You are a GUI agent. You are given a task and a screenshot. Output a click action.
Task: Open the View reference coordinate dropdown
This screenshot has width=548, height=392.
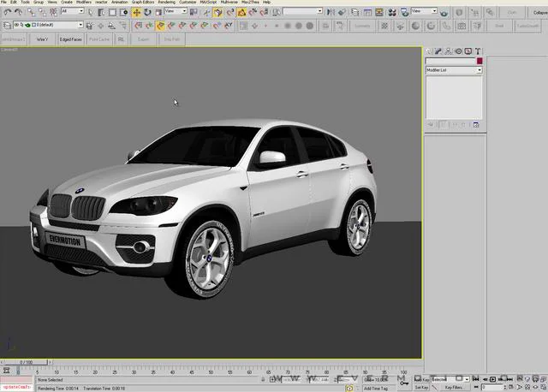click(176, 11)
